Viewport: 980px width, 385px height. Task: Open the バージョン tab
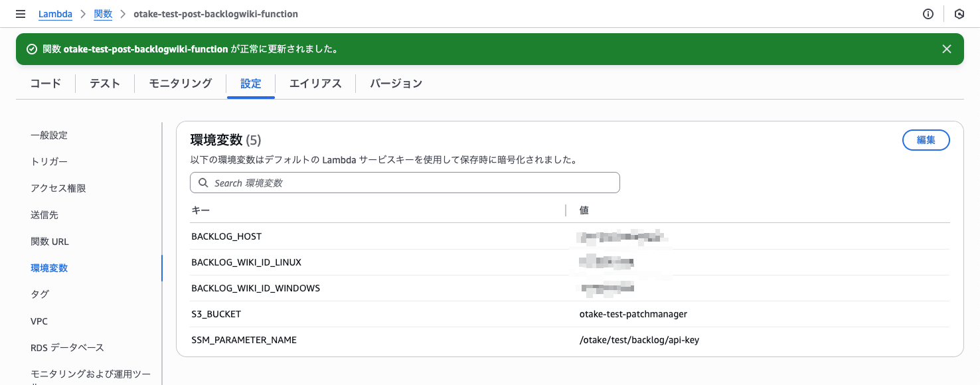(x=396, y=84)
